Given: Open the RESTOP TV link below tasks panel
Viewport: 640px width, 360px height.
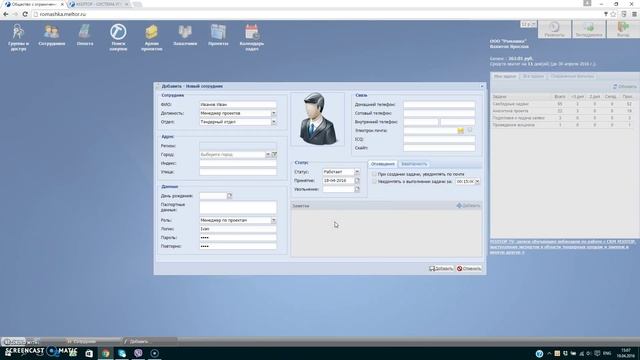Looking at the screenshot, I should click(563, 247).
